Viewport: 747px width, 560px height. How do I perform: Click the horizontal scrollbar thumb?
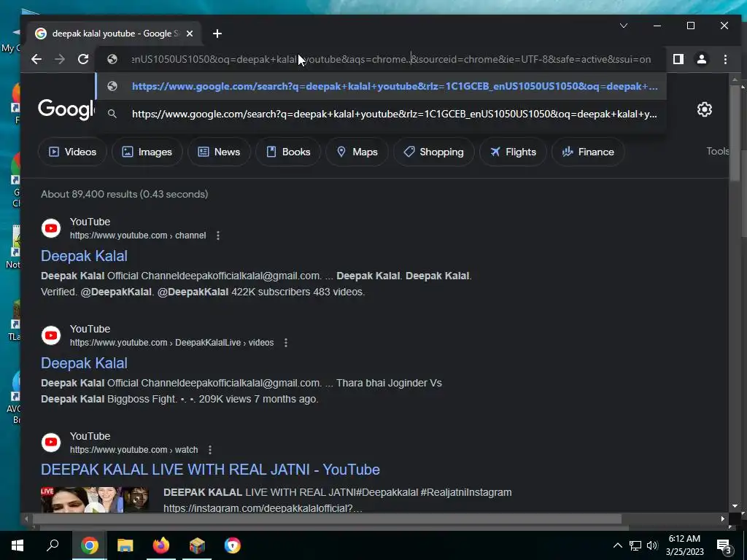(x=326, y=518)
